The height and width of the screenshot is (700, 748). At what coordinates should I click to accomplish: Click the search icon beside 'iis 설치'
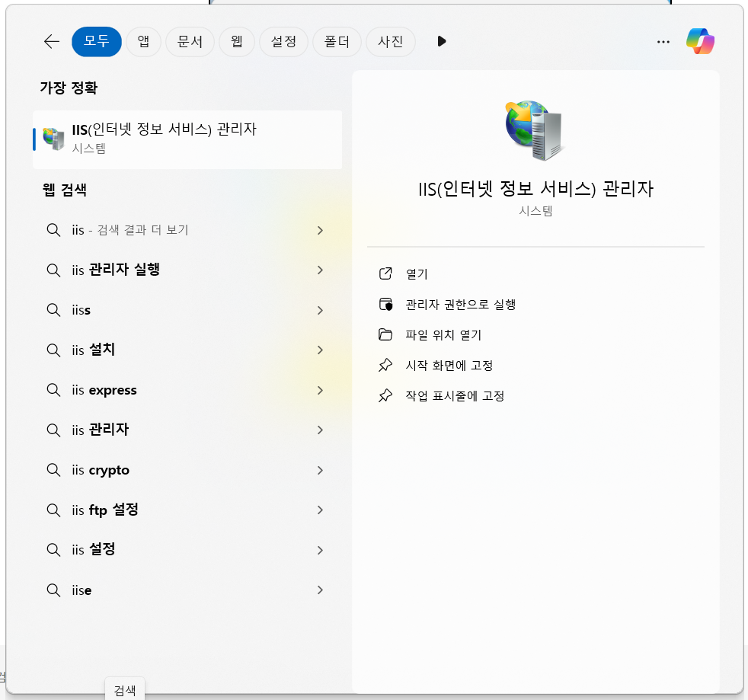53,350
